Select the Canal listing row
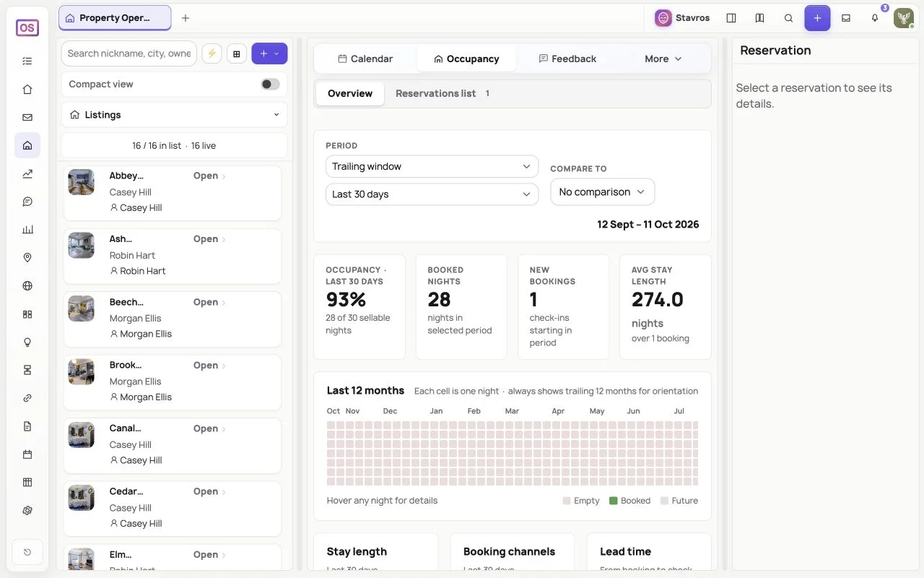The image size is (924, 578). [x=173, y=445]
